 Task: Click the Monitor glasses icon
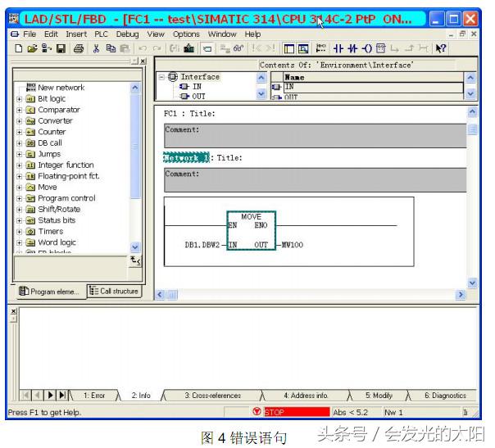click(238, 48)
